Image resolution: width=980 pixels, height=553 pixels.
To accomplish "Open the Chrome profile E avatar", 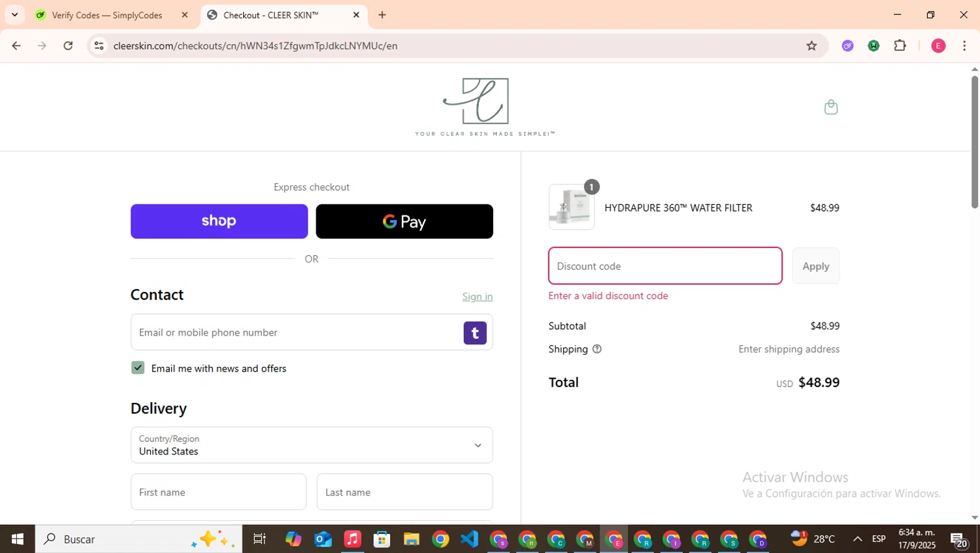I will [938, 46].
